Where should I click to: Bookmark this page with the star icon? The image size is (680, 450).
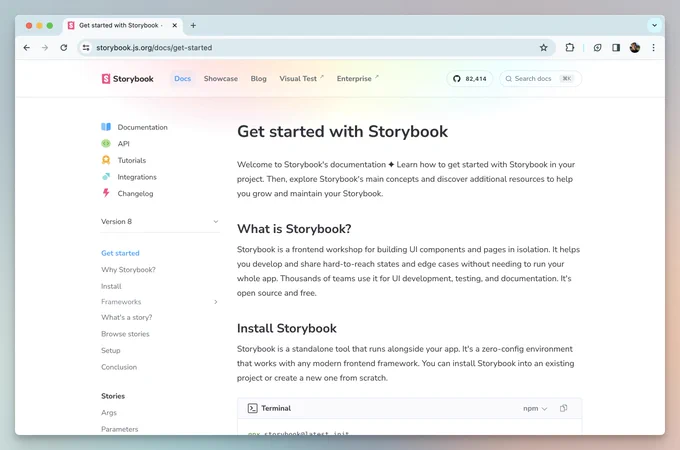pos(543,48)
